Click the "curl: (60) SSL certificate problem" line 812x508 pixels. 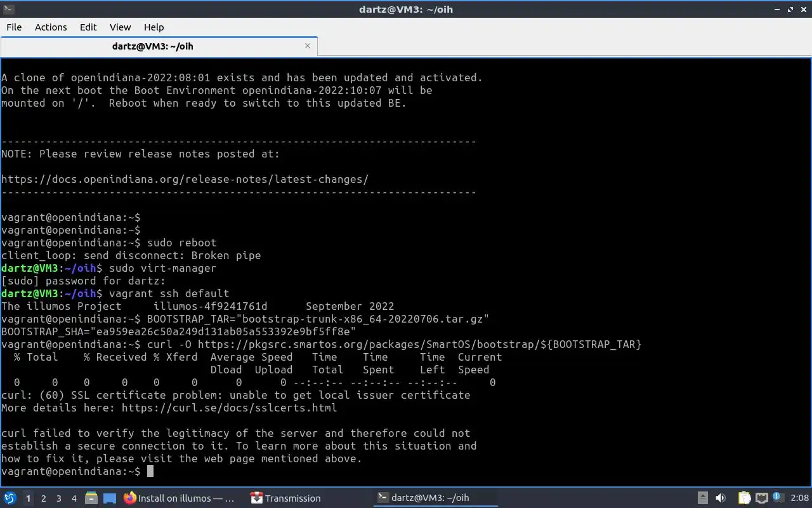(x=235, y=395)
